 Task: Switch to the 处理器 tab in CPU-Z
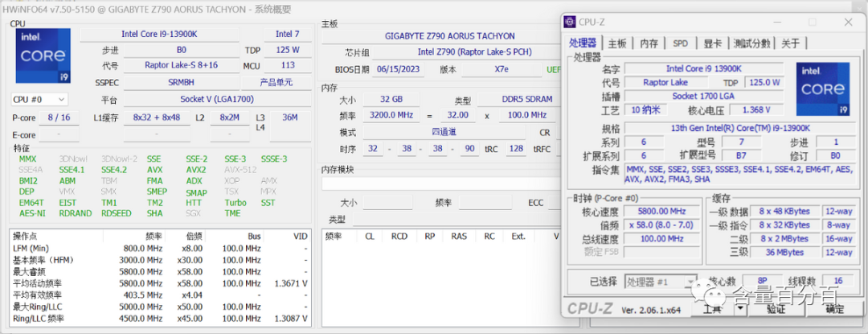click(584, 43)
